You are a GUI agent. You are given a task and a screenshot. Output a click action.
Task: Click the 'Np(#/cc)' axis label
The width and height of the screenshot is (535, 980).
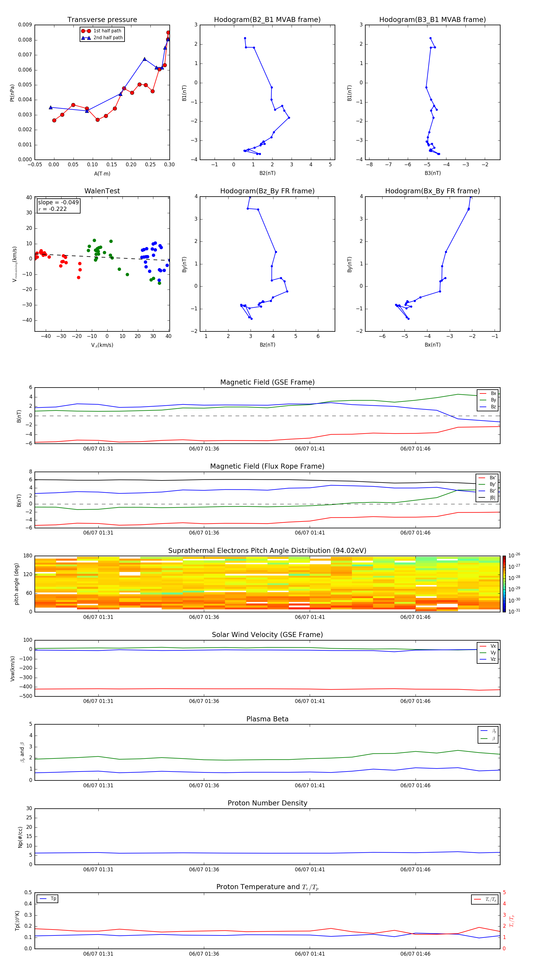[x=20, y=837]
